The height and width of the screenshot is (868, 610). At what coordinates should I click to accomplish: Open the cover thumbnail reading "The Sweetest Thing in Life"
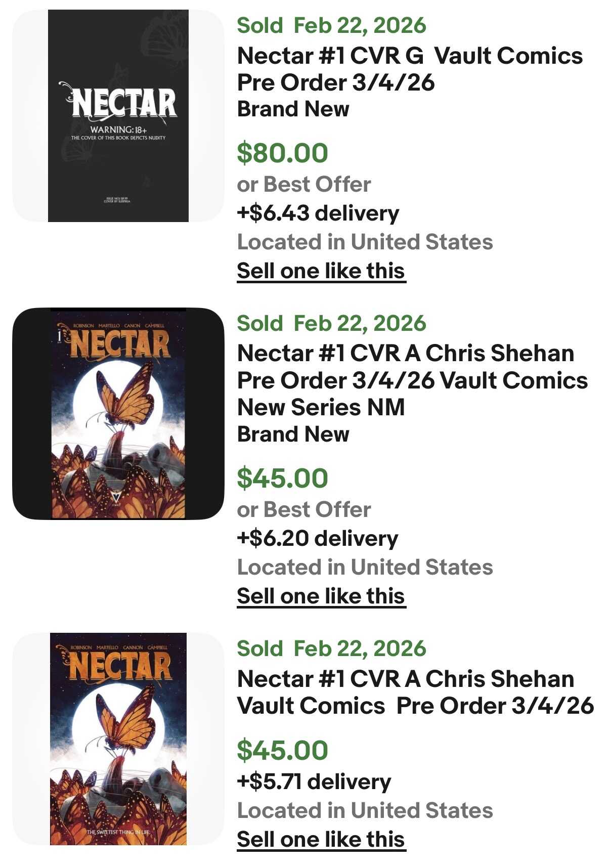coord(118,739)
